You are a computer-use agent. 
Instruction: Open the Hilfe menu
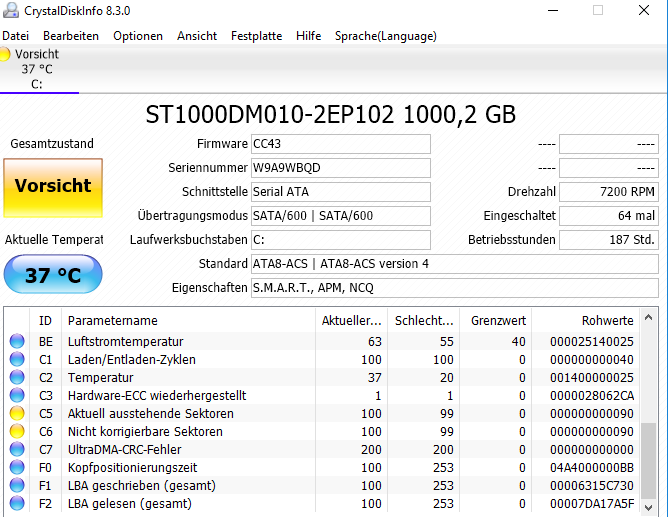pos(308,36)
